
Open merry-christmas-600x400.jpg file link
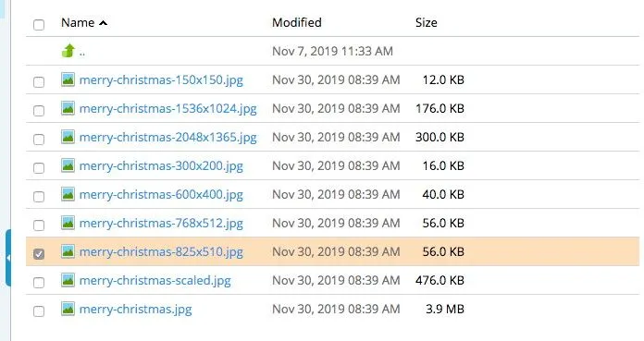click(161, 194)
